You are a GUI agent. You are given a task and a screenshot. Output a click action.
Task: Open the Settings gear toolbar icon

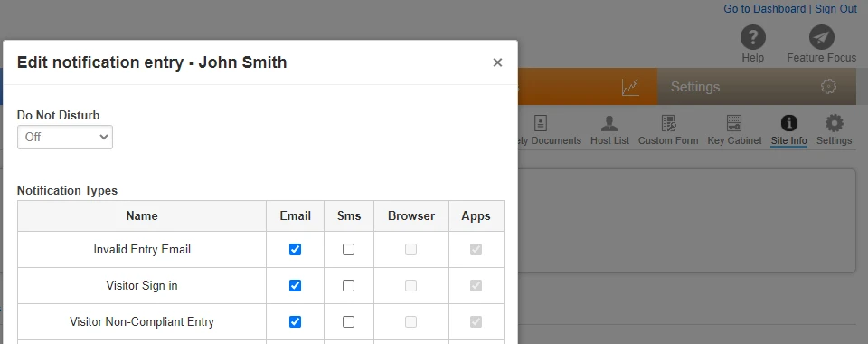pos(834,123)
